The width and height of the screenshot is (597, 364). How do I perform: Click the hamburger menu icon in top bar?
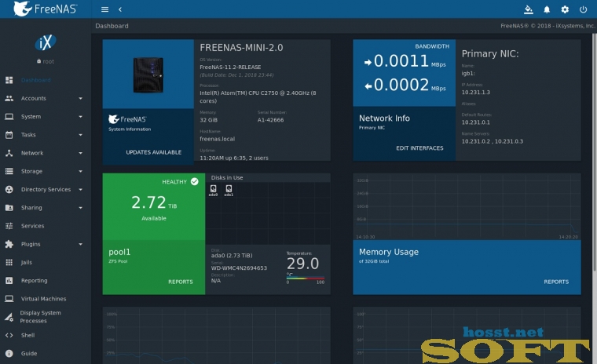[x=104, y=9]
